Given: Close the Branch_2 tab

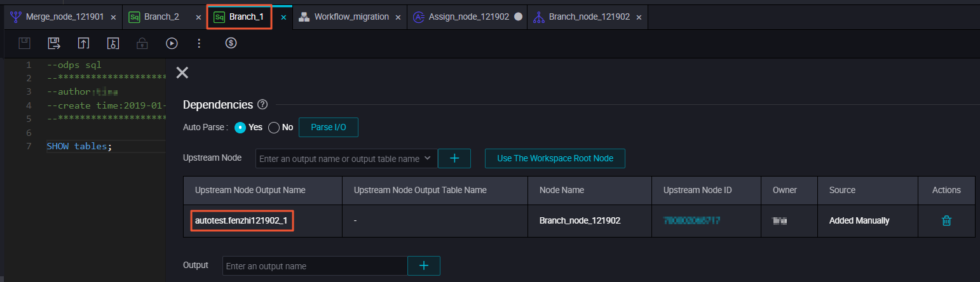Looking at the screenshot, I should point(198,17).
